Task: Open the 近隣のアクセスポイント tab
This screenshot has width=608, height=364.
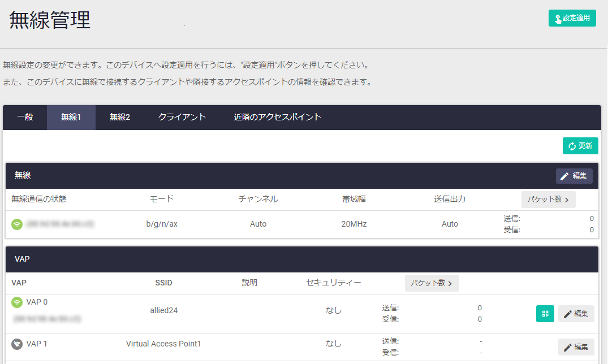Action: [278, 117]
